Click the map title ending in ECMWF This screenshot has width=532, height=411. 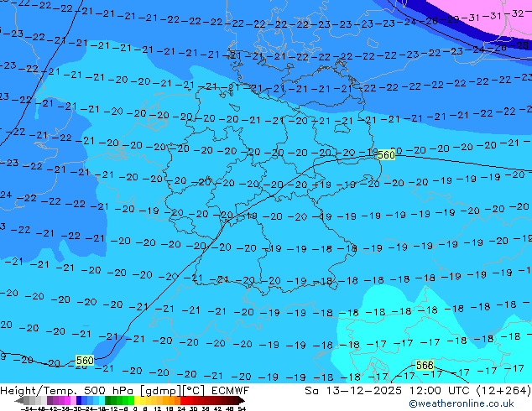125,391
